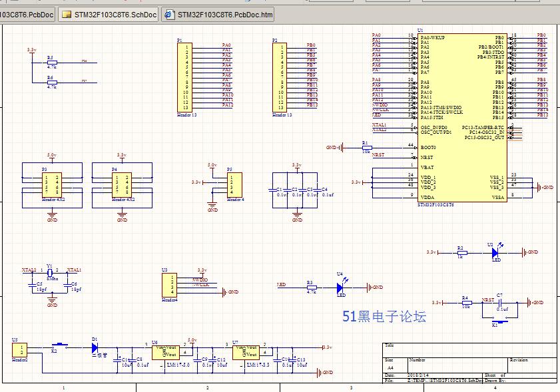Viewport: 560px width, 392px height.
Task: Open the STM32F103C8T6.PcbDoc.htm tab
Action: click(218, 14)
